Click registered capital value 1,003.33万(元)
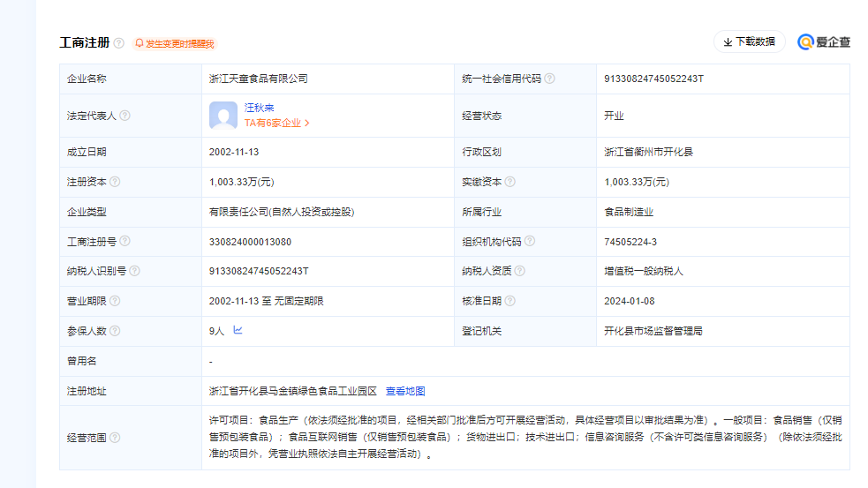The height and width of the screenshot is (488, 868). point(242,182)
